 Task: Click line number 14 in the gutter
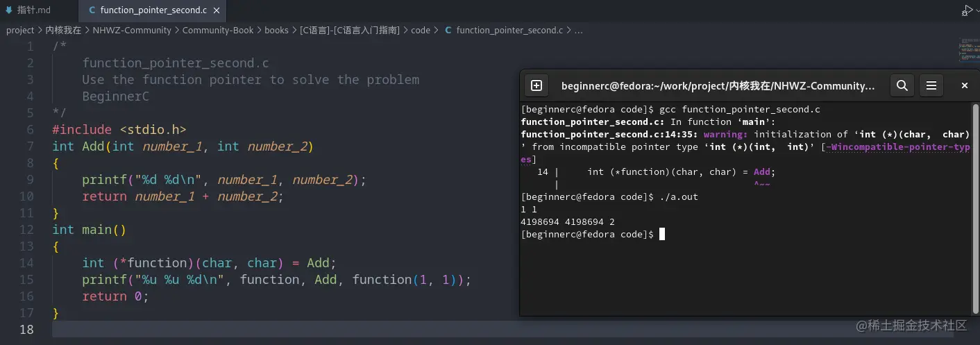pos(26,263)
